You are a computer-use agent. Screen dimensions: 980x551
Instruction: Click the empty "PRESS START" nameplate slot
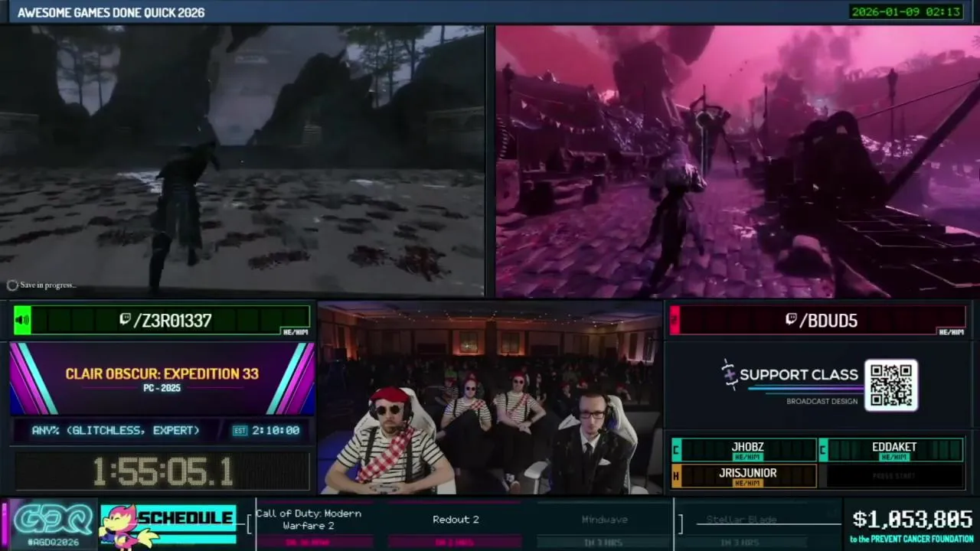pyautogui.click(x=893, y=476)
